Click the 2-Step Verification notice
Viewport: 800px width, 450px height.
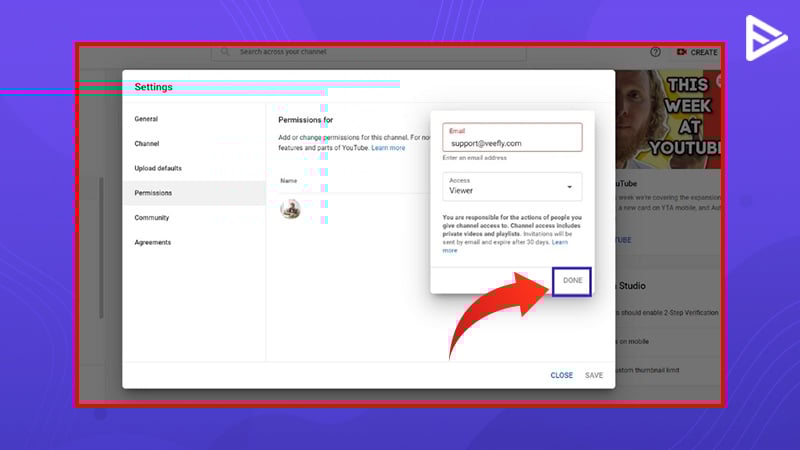[667, 313]
